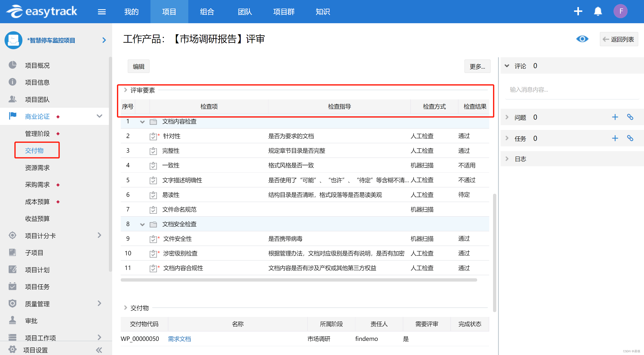
Task: Open 项目信息 in the sidebar
Action: pyautogui.click(x=37, y=82)
